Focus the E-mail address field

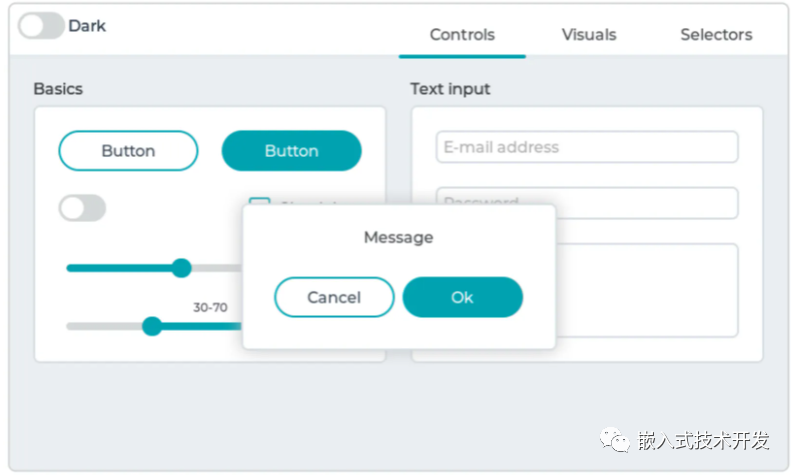click(x=587, y=147)
